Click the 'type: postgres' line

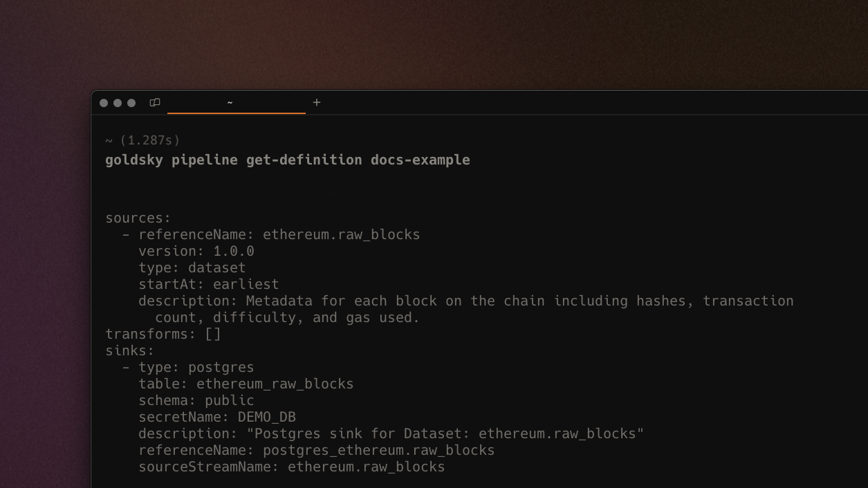(188, 367)
